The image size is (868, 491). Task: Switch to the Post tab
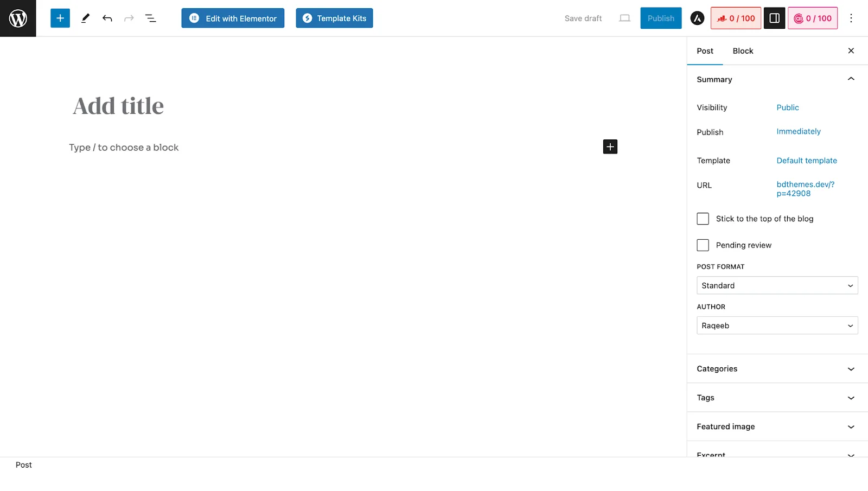click(705, 51)
